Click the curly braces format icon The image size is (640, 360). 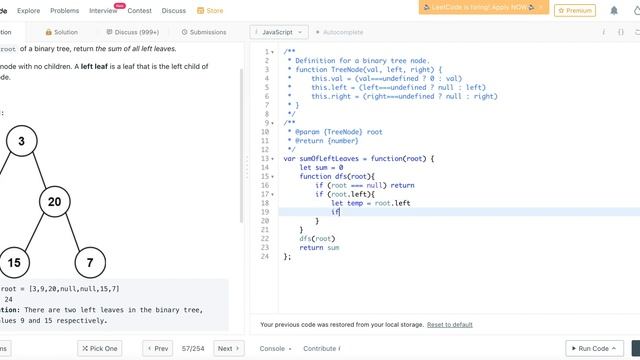coord(620,32)
